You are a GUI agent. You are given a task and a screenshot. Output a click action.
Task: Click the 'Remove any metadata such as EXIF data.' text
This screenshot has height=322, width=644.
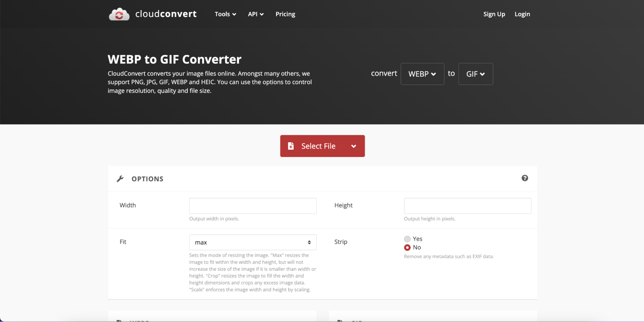point(449,256)
